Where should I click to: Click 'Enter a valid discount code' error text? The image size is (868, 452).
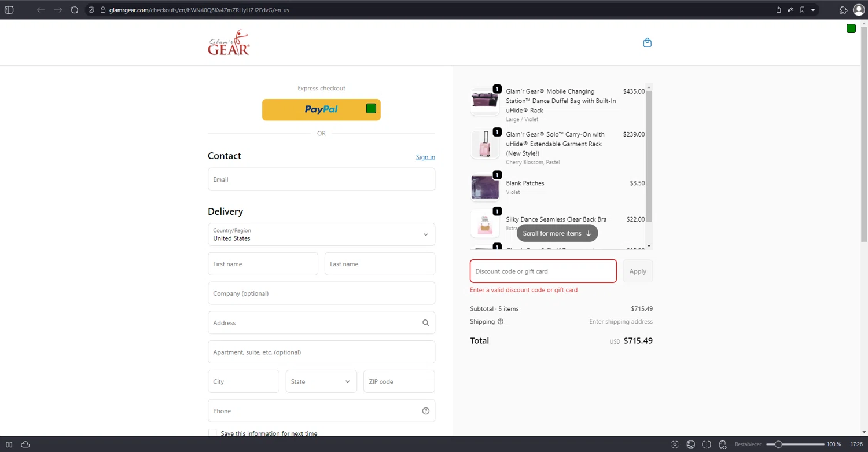524,290
